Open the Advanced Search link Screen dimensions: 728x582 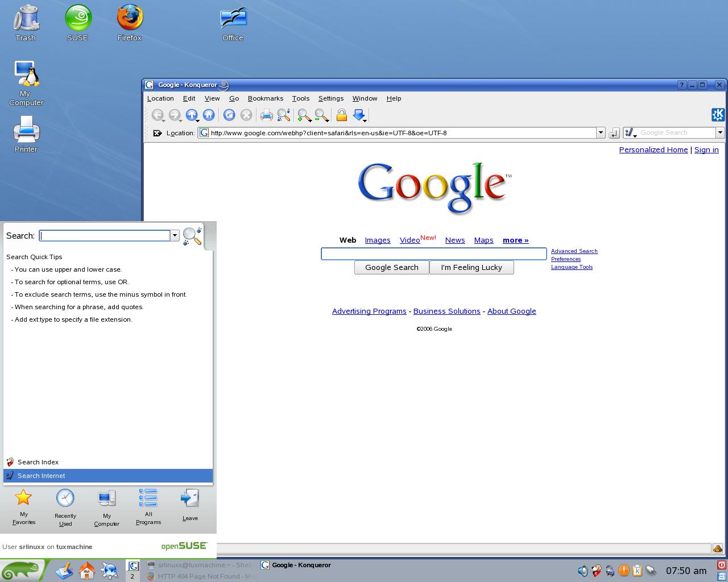click(x=574, y=251)
